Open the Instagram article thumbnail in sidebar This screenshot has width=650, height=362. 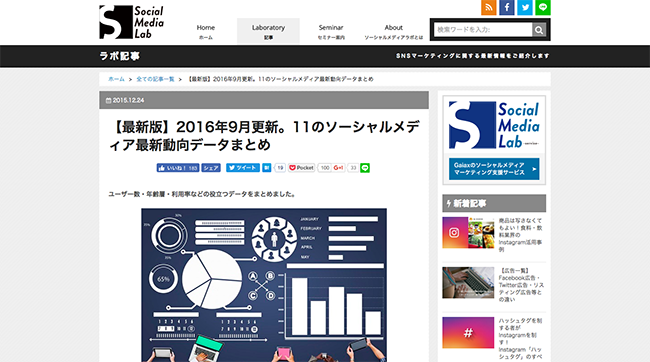468,233
